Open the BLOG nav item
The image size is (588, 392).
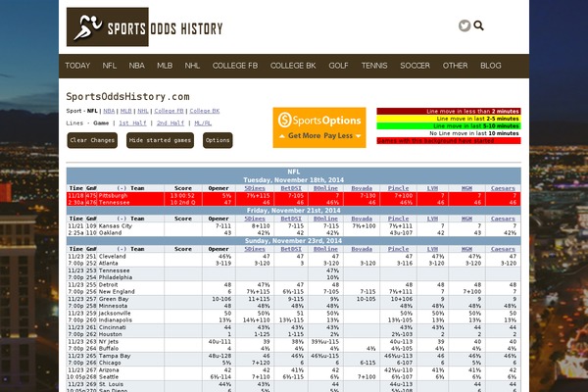click(x=491, y=66)
